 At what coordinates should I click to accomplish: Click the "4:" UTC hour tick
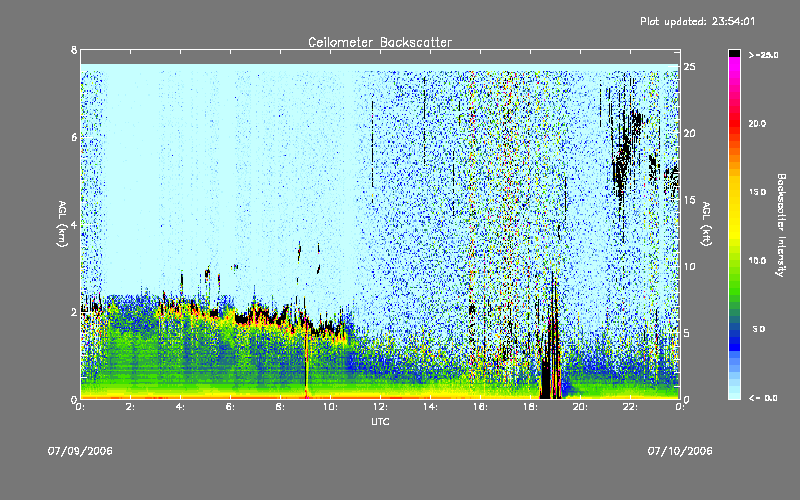coord(181,407)
